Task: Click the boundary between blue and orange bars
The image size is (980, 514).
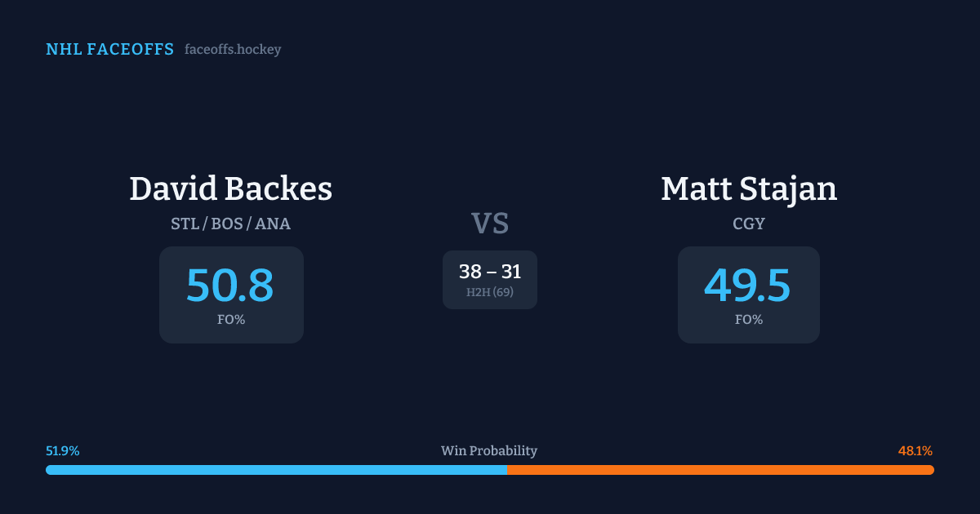Action: click(507, 470)
